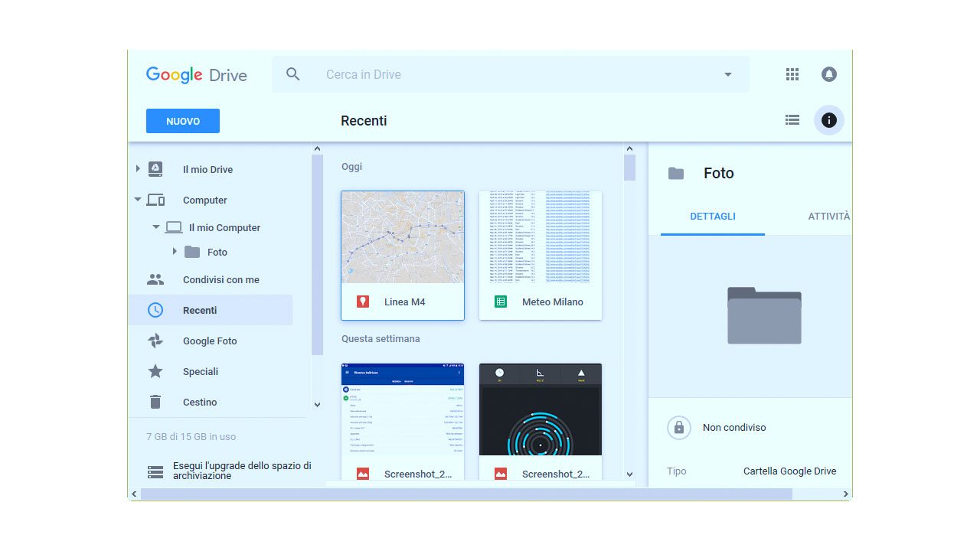This screenshot has height=551, width=980.
Task: Toggle the info details panel icon
Action: tap(828, 120)
